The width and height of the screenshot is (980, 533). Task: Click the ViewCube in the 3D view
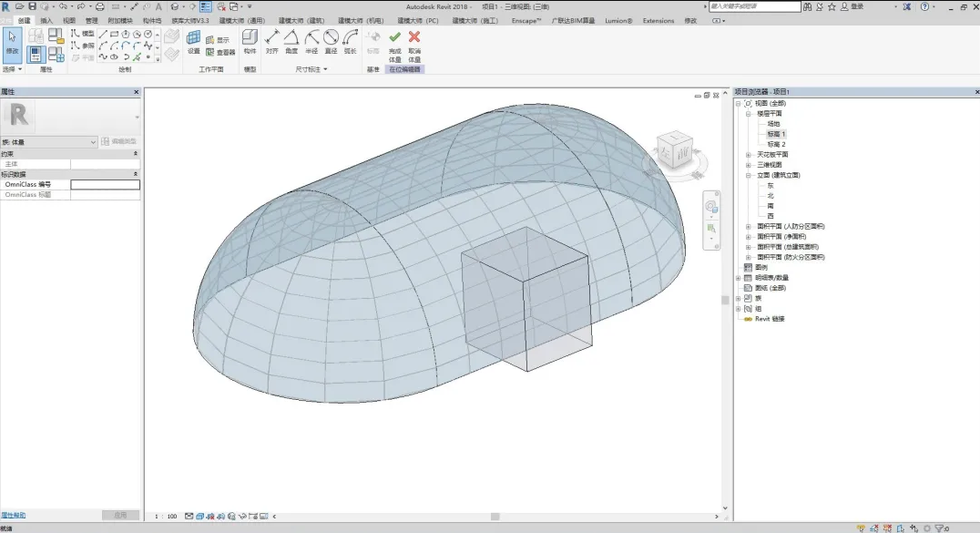676,151
